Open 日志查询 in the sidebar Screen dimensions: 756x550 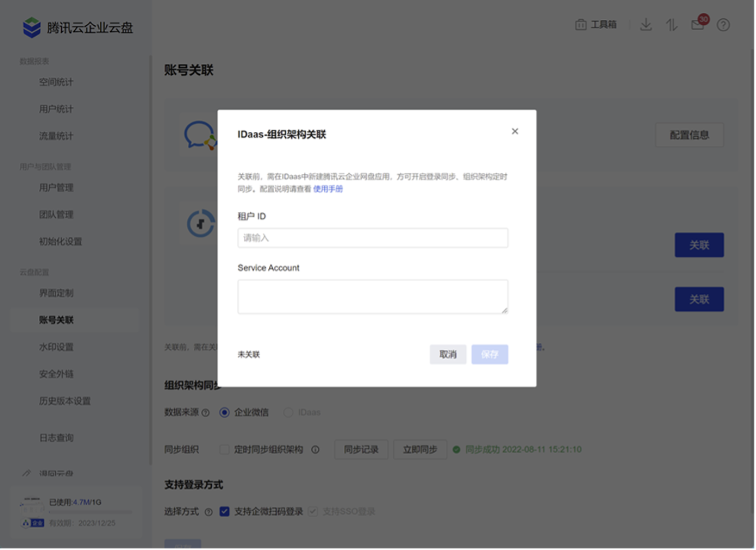[57, 438]
